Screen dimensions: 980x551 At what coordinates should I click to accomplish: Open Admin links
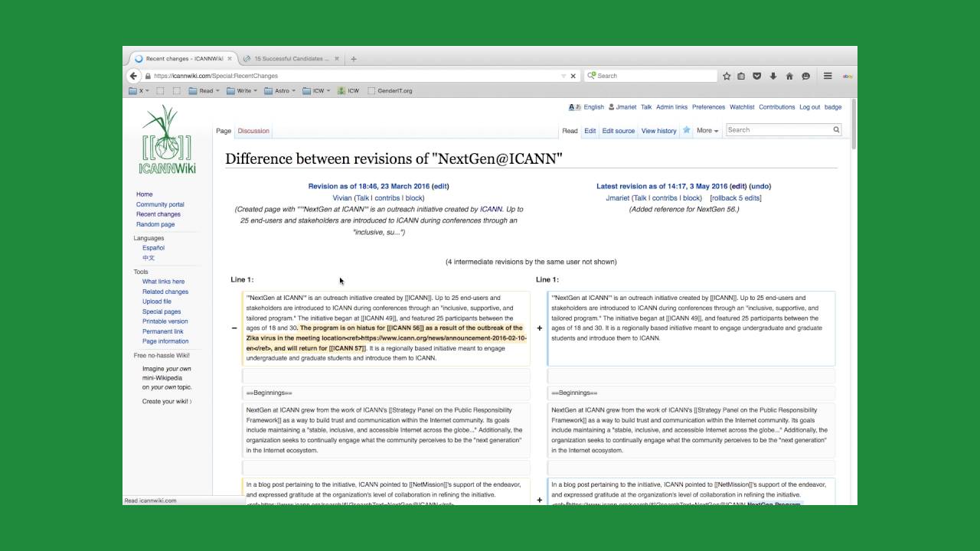(671, 107)
